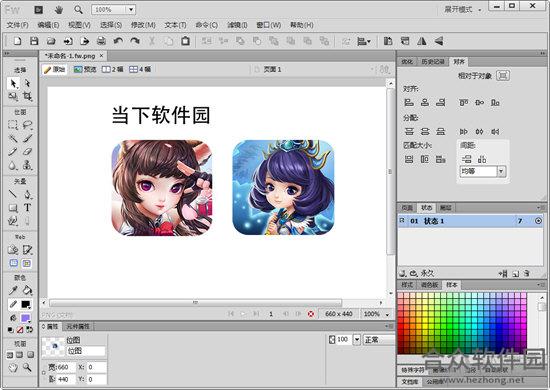Toggle onion skinning on 状态 1 row
The width and height of the screenshot is (550, 390).
(401, 221)
